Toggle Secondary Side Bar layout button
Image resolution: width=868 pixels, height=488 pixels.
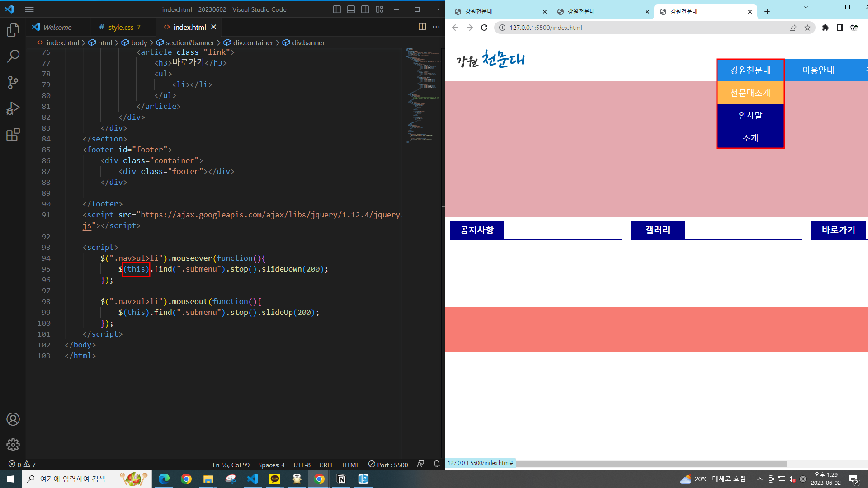365,9
